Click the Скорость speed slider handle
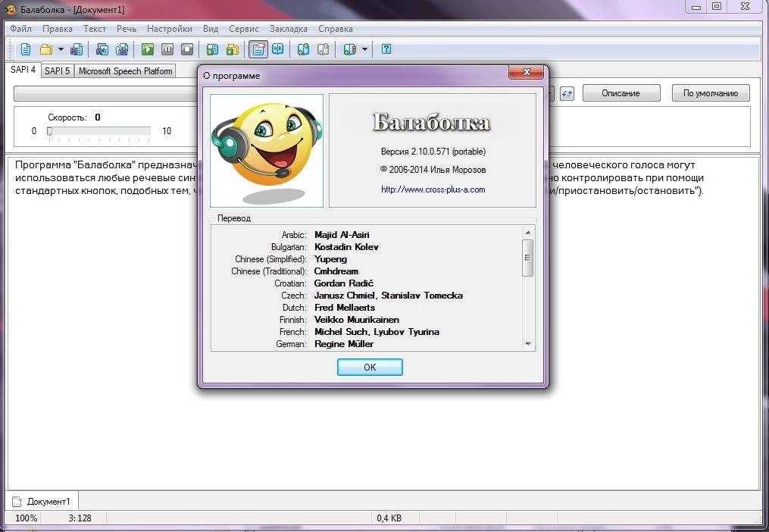 tap(49, 131)
